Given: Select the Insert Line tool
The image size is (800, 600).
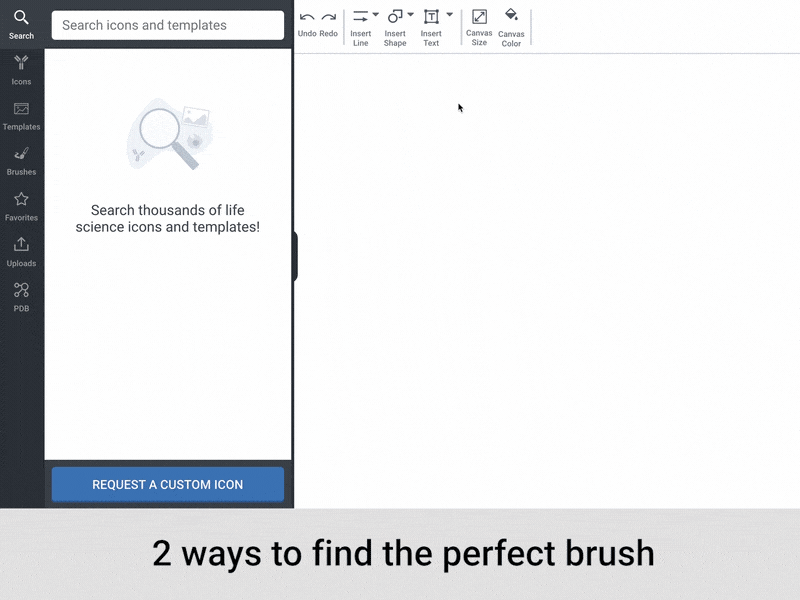Looking at the screenshot, I should click(x=358, y=17).
